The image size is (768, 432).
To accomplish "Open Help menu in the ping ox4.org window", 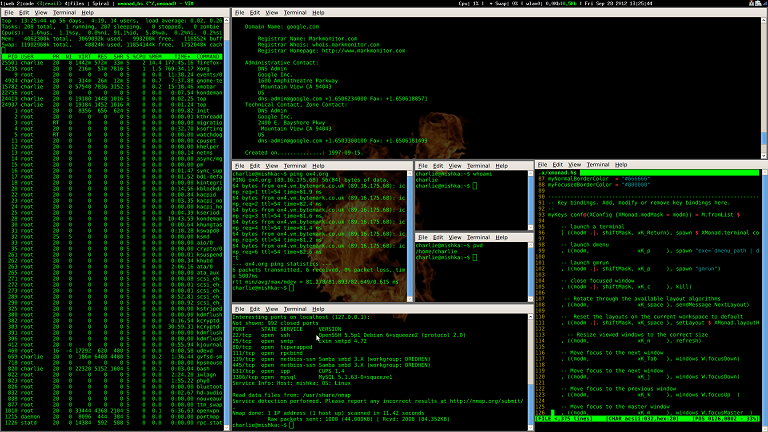I will 318,166.
